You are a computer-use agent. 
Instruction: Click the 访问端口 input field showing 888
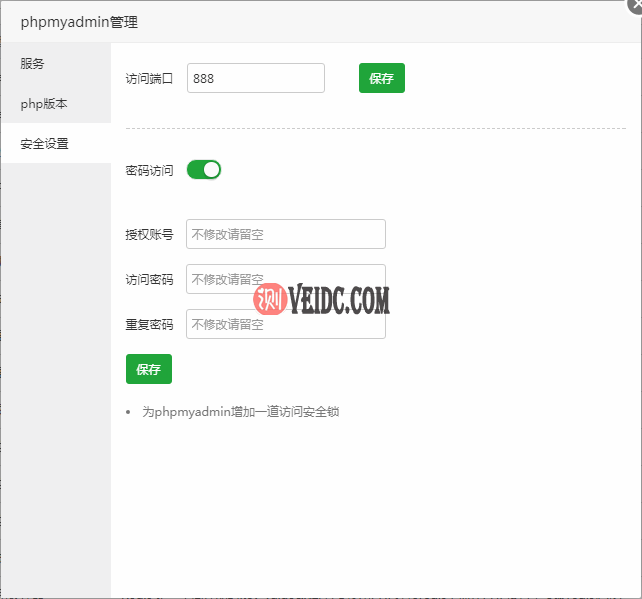[x=256, y=78]
